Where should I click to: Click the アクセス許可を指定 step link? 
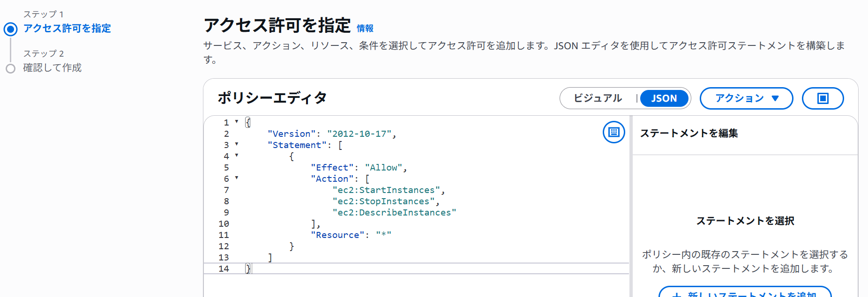click(x=67, y=29)
